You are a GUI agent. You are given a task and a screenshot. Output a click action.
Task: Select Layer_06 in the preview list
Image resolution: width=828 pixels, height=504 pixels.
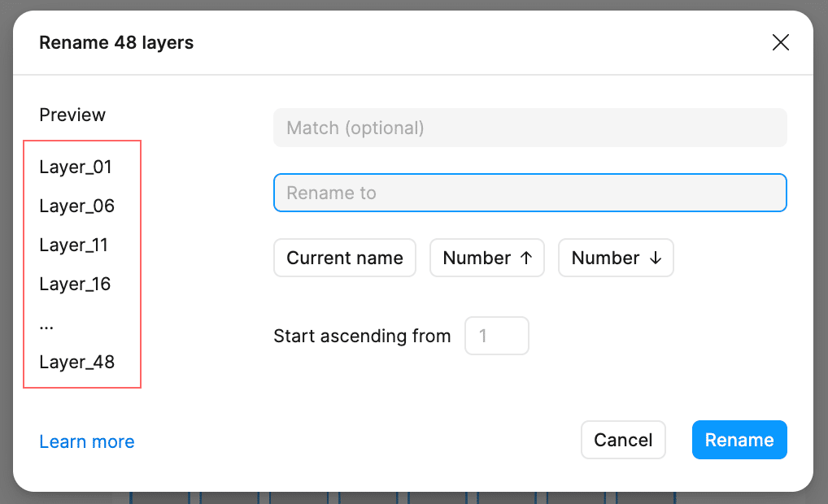(x=77, y=206)
